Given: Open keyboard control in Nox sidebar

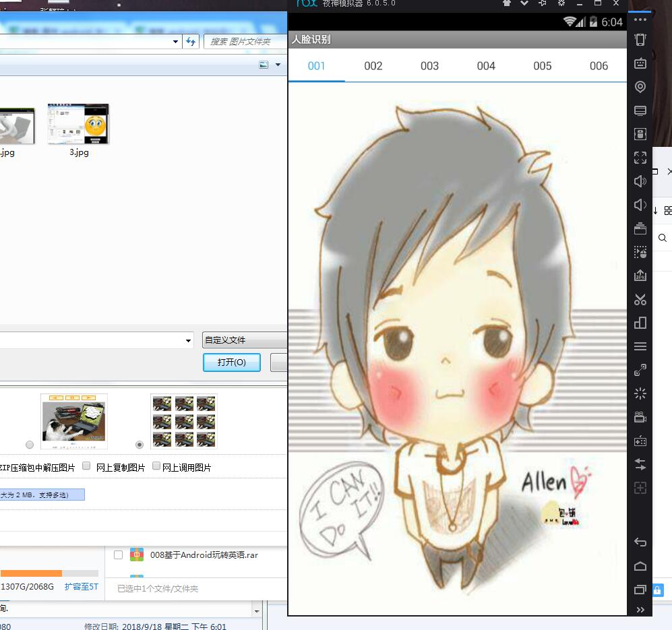Looking at the screenshot, I should [640, 63].
